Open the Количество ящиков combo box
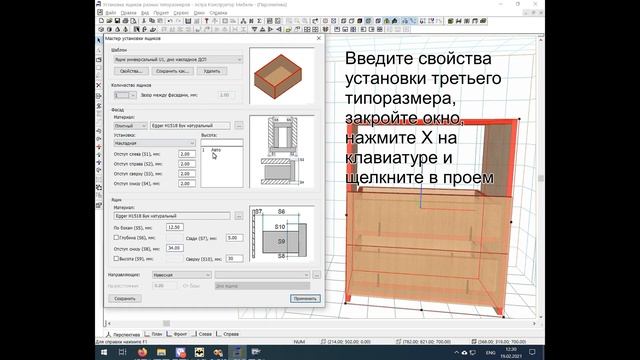This screenshot has height=360, width=640. point(125,95)
